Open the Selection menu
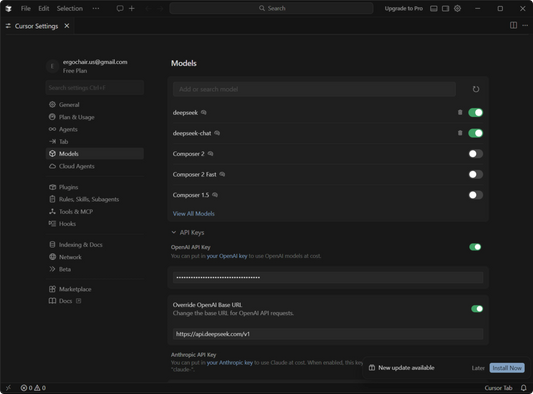 tap(70, 8)
